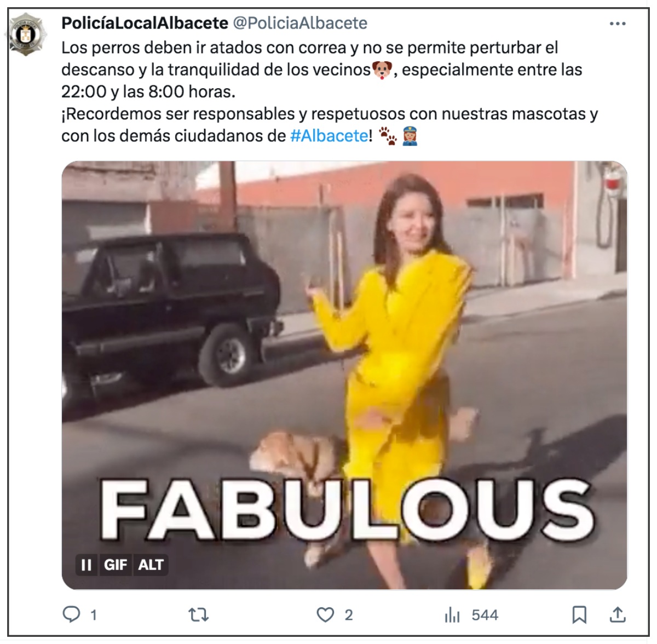This screenshot has width=657, height=644.
Task: Bookmark this tweet
Action: 579,615
